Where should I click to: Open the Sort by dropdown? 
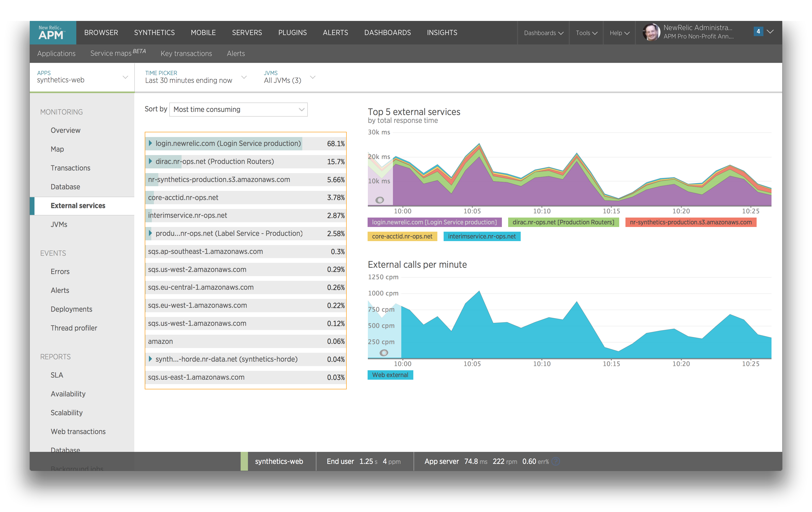pyautogui.click(x=238, y=109)
